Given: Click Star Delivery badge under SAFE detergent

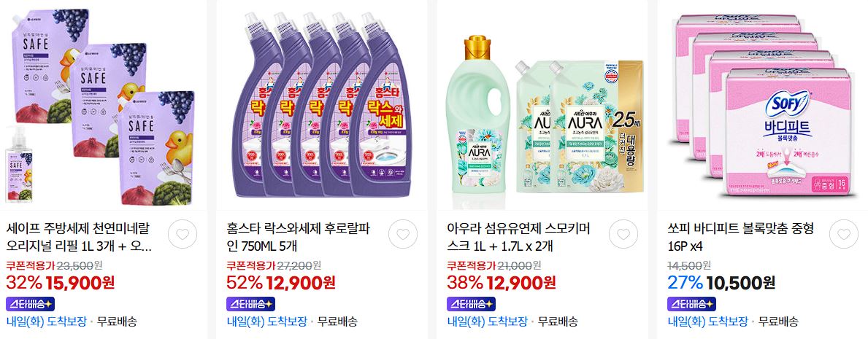Looking at the screenshot, I should click(31, 304).
